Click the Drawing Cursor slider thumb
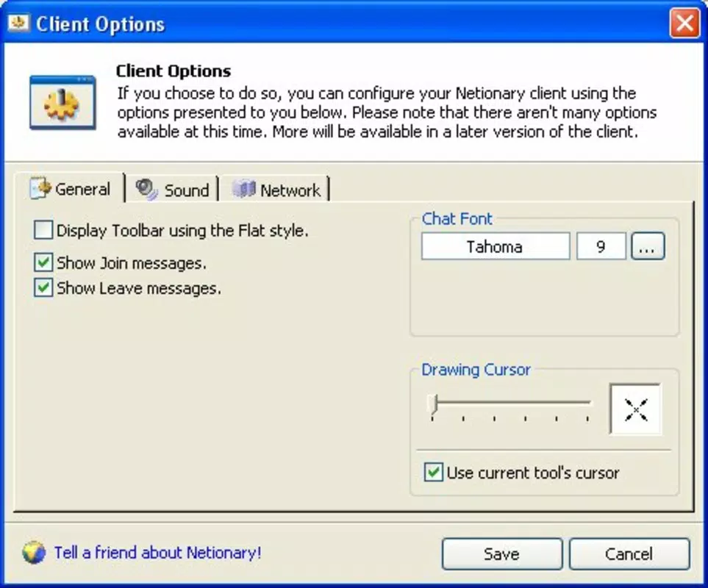708x588 pixels. coord(432,403)
